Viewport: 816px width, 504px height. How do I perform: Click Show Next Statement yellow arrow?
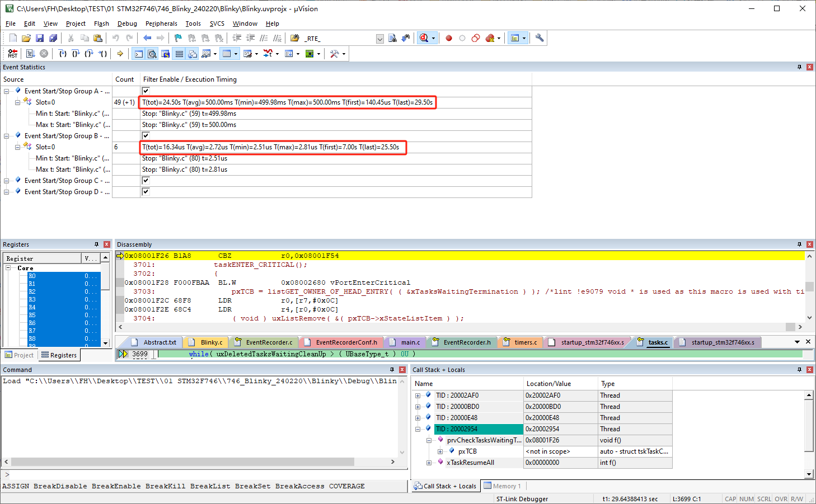(120, 54)
